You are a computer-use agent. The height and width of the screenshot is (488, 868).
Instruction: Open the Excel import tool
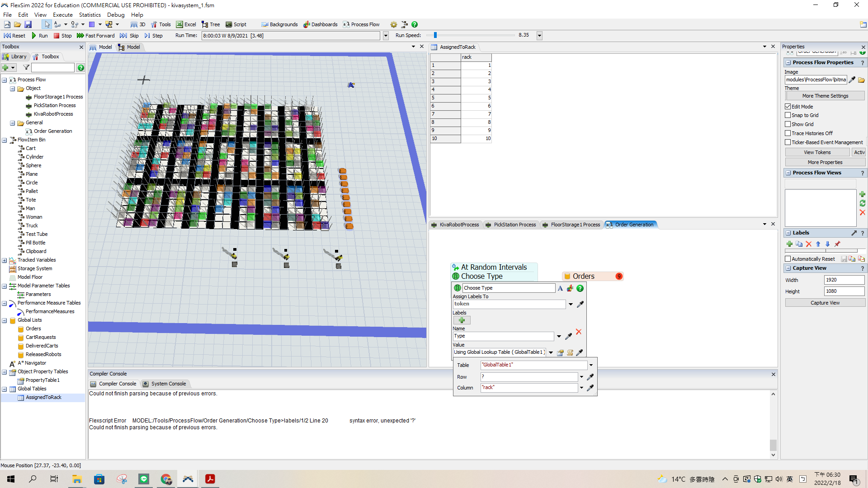(186, 24)
